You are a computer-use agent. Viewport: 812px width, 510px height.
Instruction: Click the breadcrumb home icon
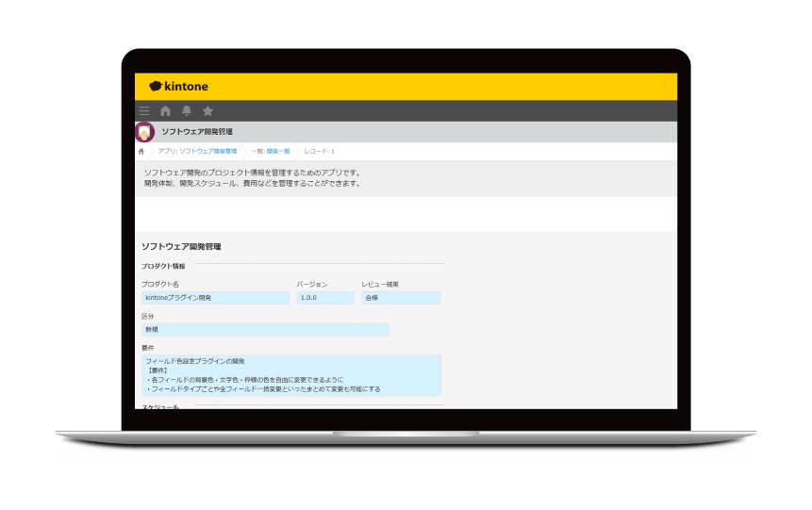tap(141, 151)
